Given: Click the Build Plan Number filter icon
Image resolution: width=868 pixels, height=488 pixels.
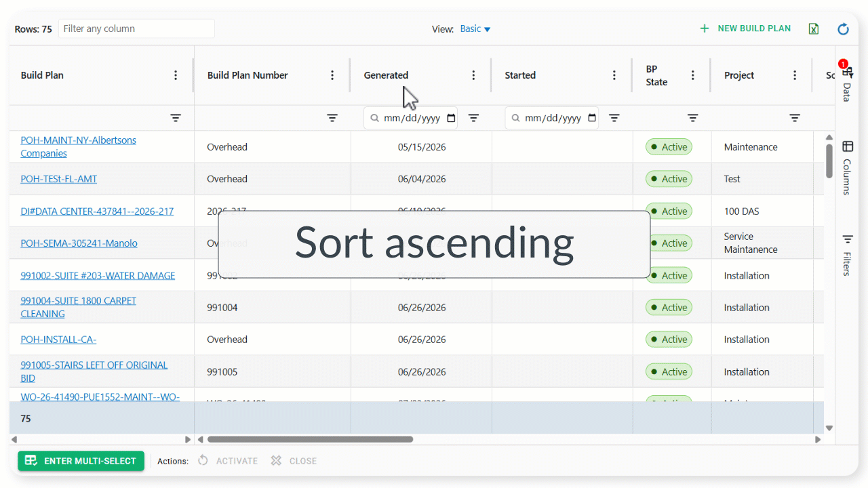Looking at the screenshot, I should (x=332, y=118).
